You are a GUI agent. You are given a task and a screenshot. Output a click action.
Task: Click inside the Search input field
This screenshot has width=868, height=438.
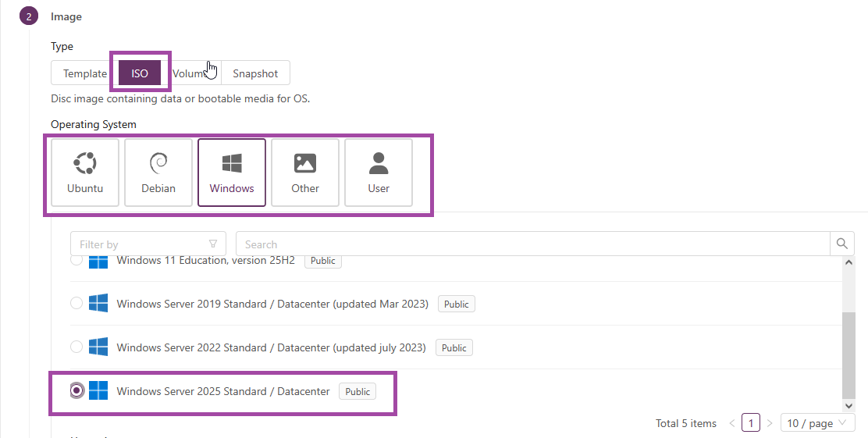(532, 244)
